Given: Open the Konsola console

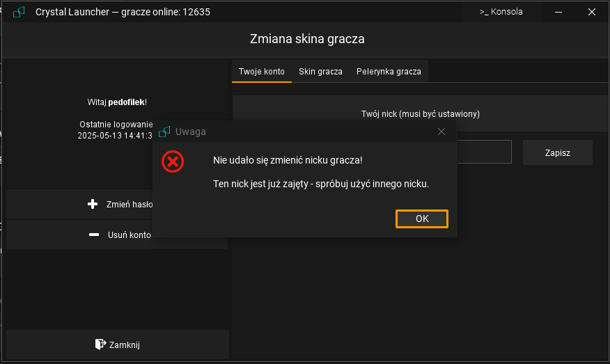Looking at the screenshot, I should pyautogui.click(x=501, y=12).
